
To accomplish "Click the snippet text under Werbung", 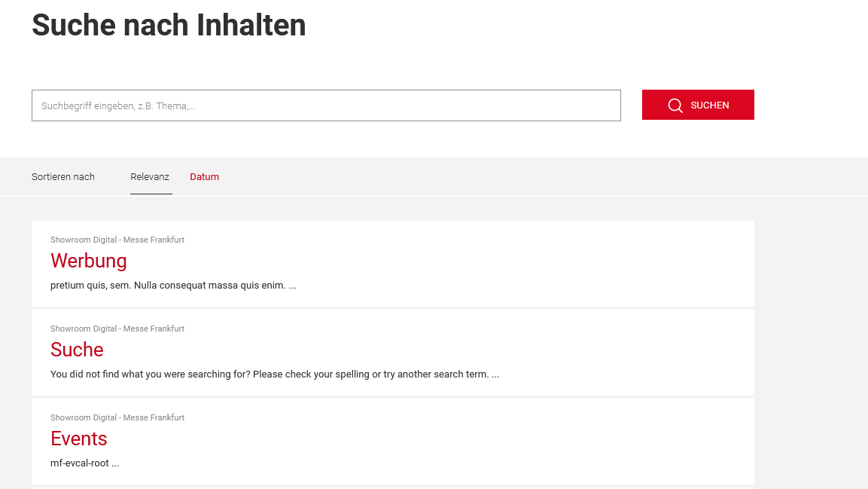I will tap(173, 285).
